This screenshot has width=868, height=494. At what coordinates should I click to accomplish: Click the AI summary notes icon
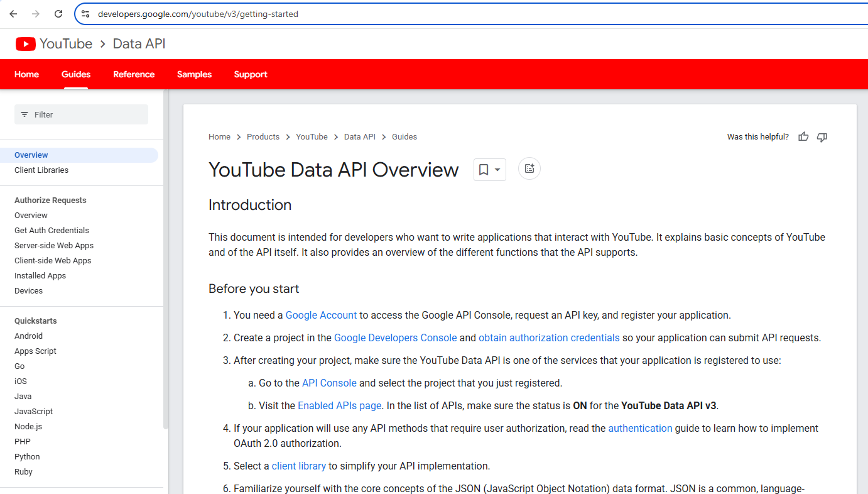[x=529, y=168]
